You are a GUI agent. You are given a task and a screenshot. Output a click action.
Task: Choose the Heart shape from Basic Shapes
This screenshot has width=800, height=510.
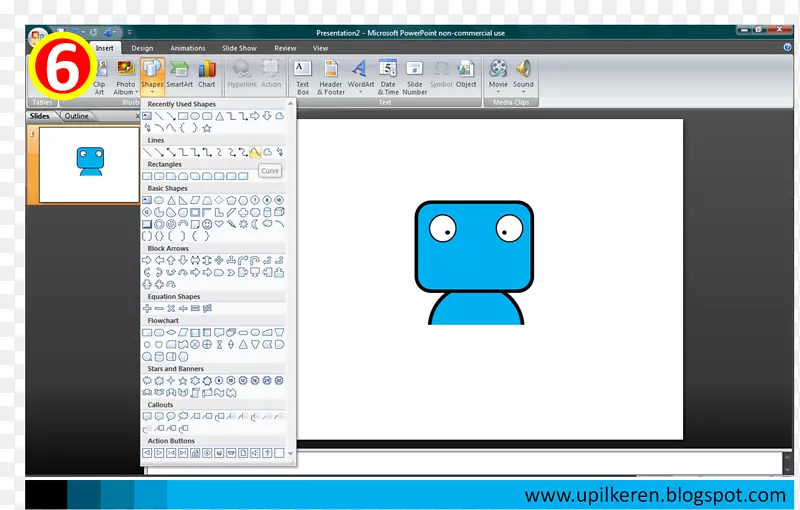(x=219, y=224)
